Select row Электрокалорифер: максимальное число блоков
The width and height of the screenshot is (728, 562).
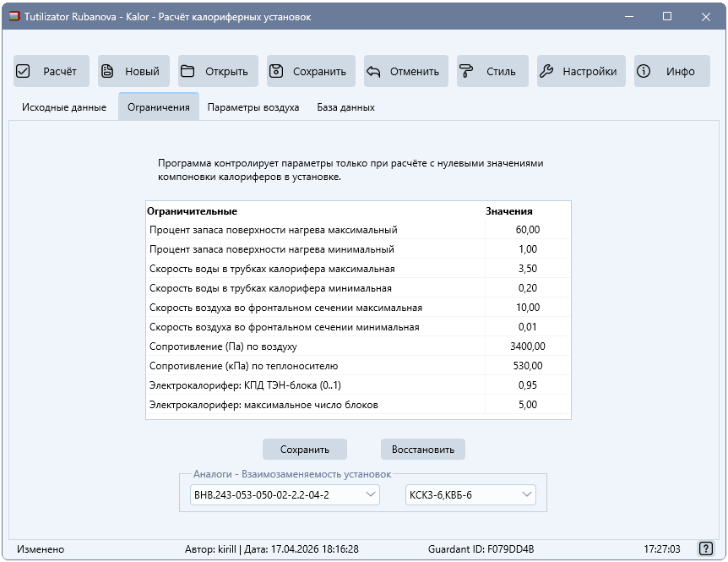[358, 405]
